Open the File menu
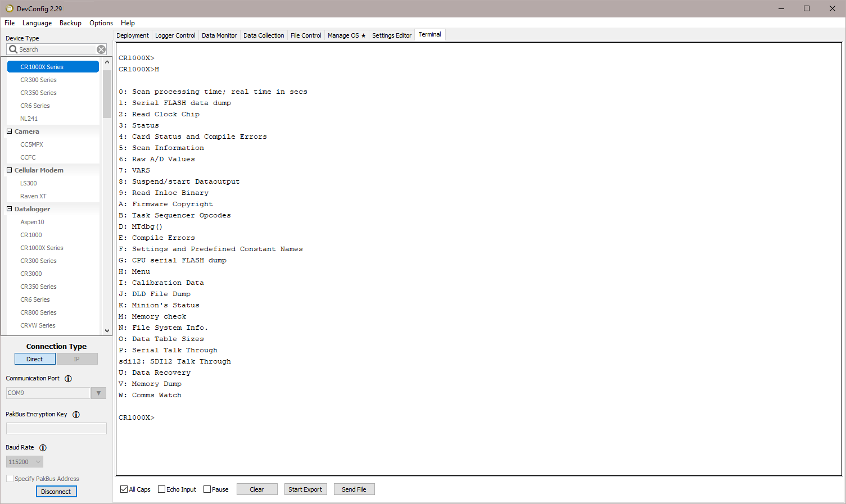The width and height of the screenshot is (846, 504). (x=10, y=23)
